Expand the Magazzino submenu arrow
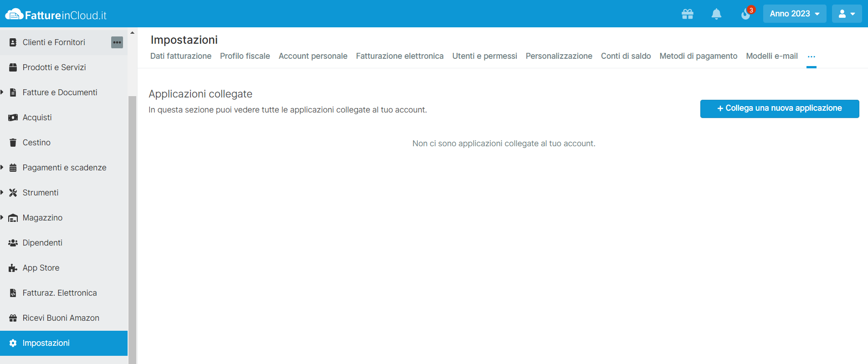Viewport: 868px width, 364px height. (x=2, y=218)
